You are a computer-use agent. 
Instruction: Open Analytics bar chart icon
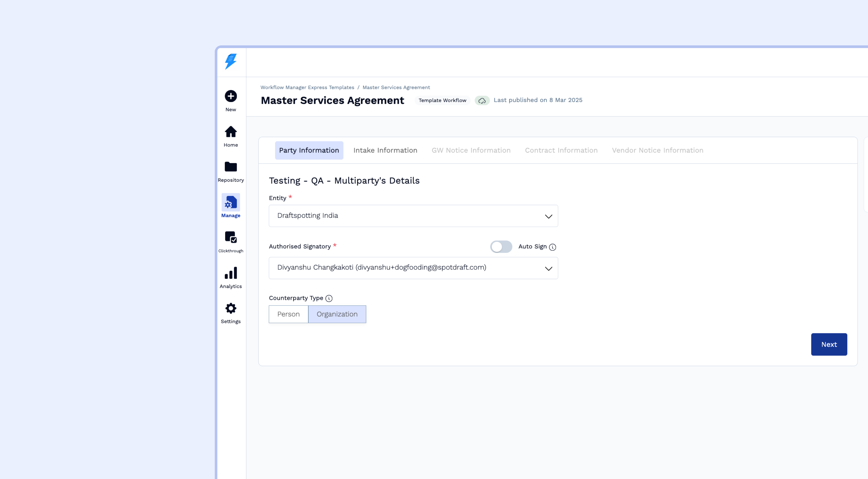(231, 273)
